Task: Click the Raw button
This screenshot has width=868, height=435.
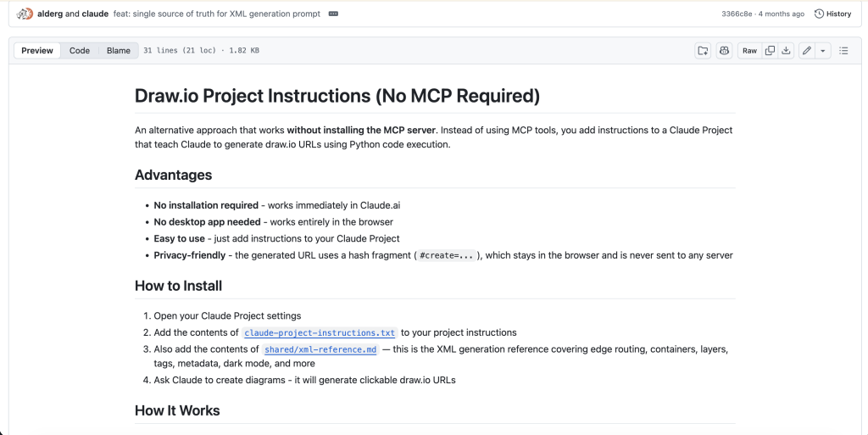Action: [749, 50]
